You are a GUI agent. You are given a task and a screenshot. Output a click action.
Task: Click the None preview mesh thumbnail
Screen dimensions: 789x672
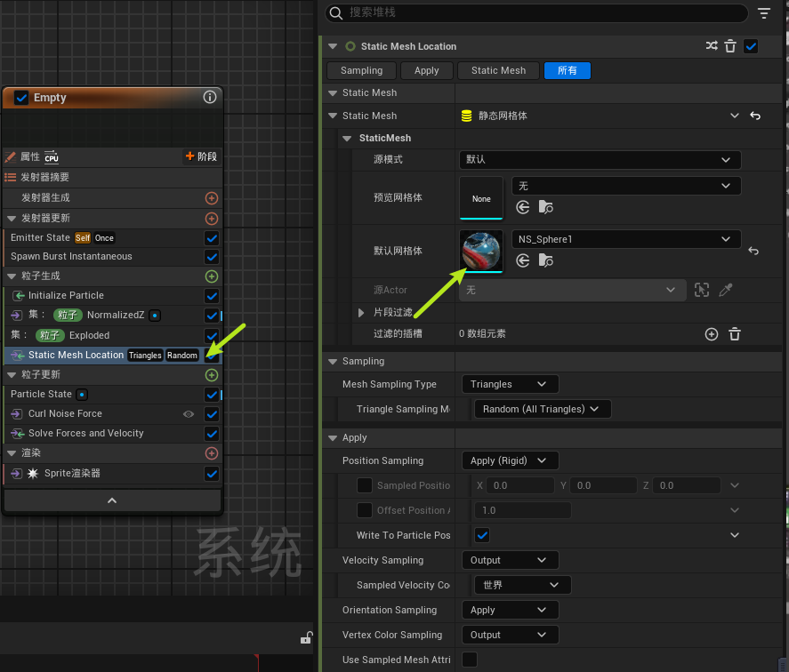[481, 197]
